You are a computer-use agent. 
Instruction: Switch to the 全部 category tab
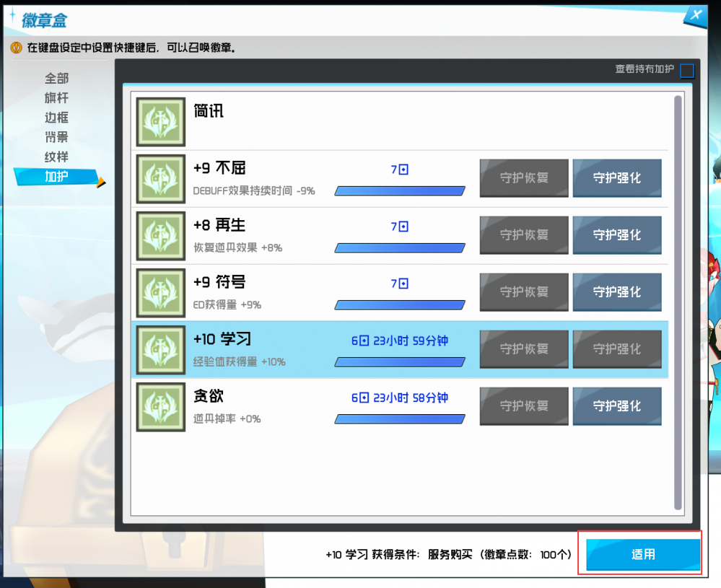point(56,79)
